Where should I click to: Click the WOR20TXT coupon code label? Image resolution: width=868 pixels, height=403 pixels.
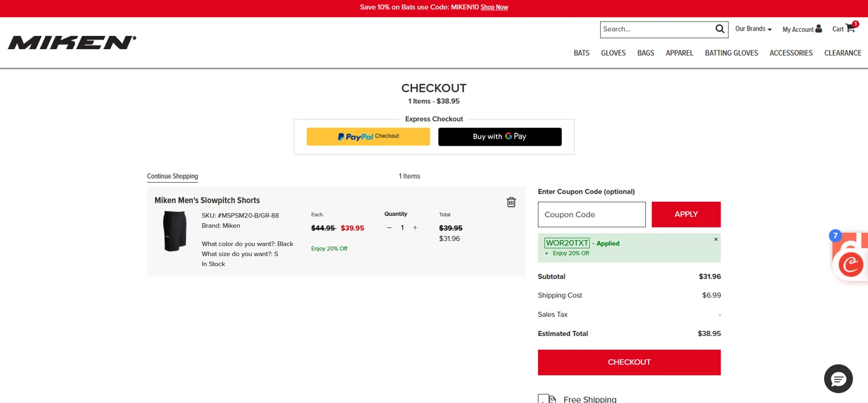[567, 243]
